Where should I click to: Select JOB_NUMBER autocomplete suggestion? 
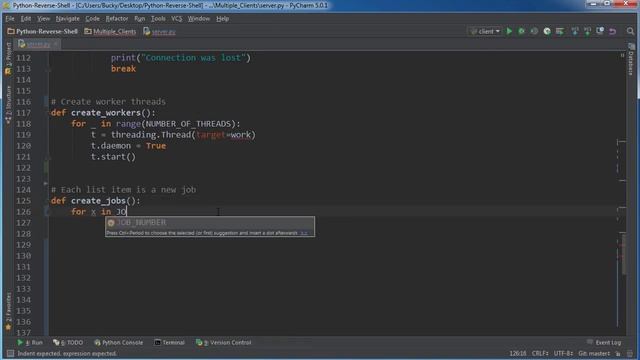[x=210, y=222]
